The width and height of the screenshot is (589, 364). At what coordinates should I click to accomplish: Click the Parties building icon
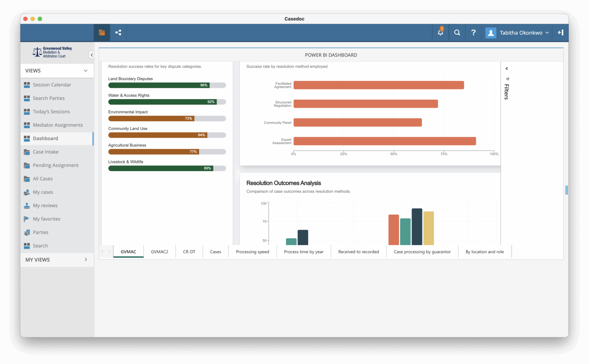27,232
